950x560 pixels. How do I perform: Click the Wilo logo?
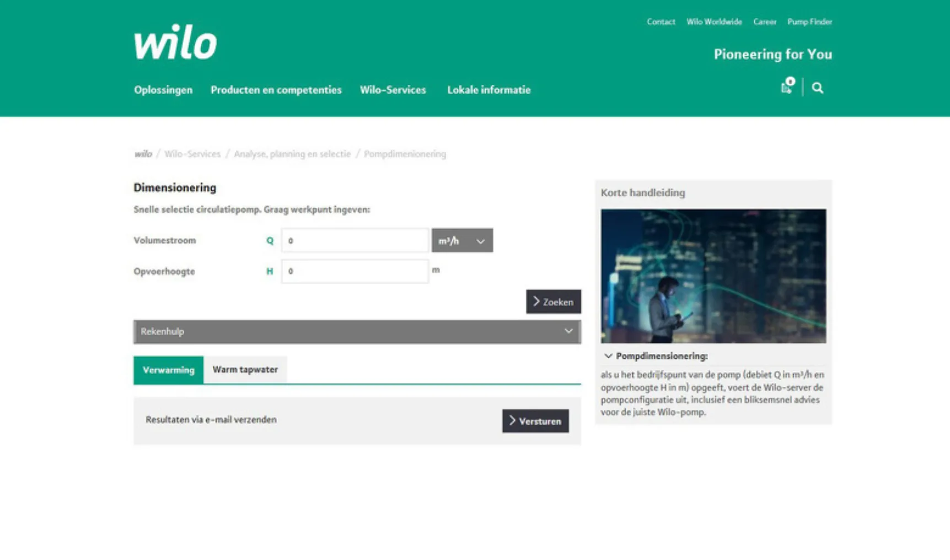[175, 42]
